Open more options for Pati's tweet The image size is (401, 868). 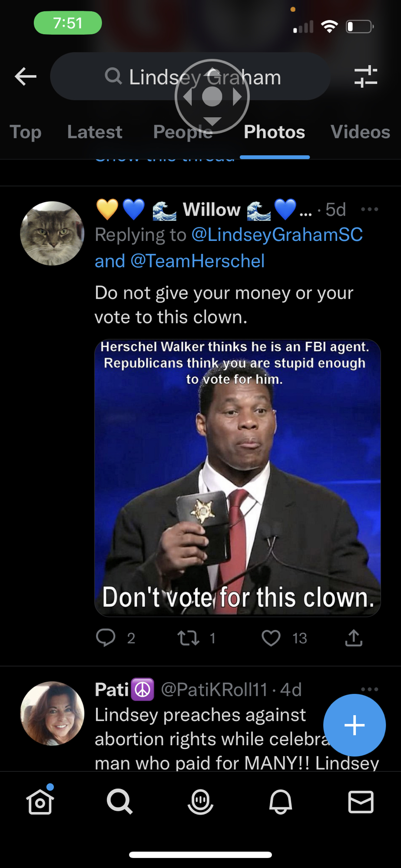[x=369, y=689]
